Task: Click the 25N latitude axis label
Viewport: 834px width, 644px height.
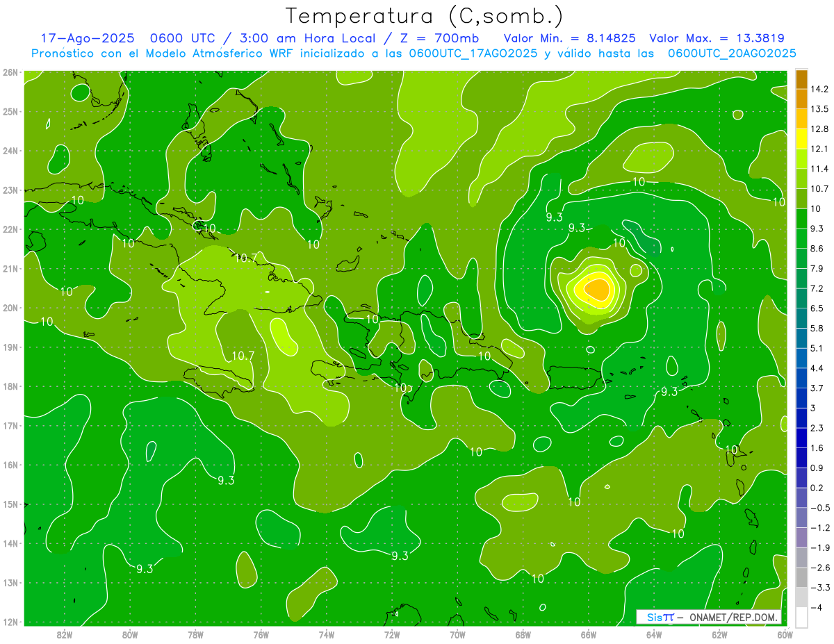Action: 10,111
